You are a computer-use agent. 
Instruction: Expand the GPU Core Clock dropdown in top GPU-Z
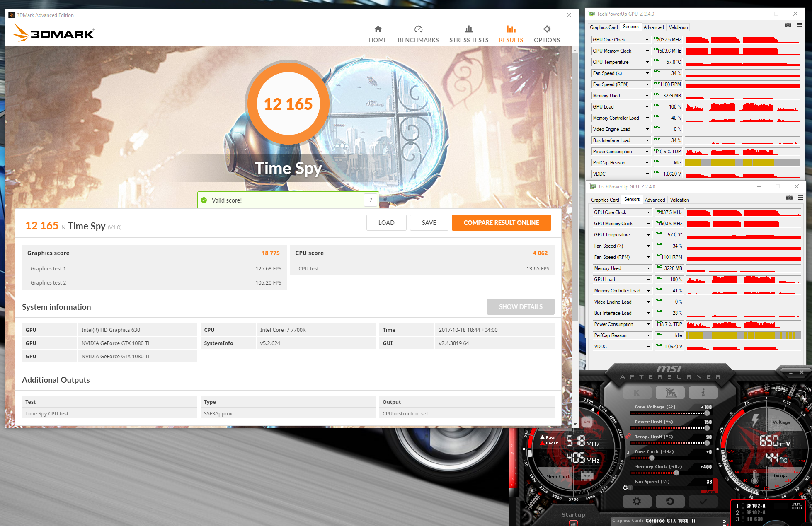pyautogui.click(x=647, y=40)
